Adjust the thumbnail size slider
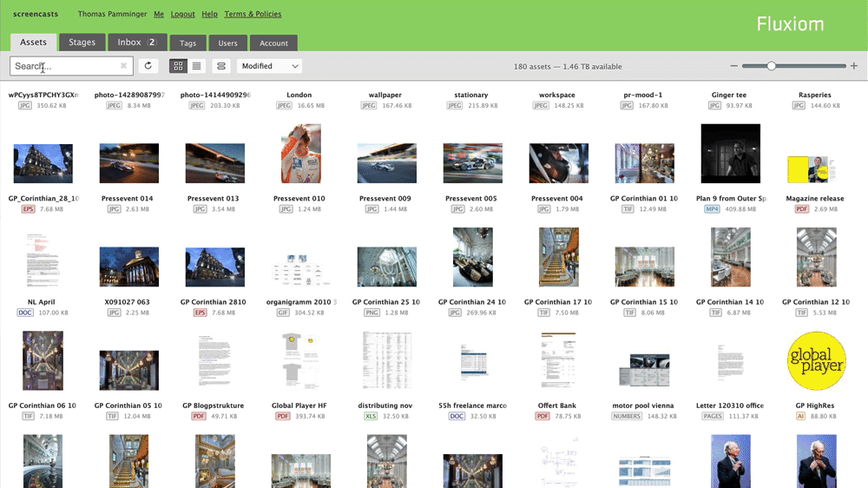 pos(771,66)
